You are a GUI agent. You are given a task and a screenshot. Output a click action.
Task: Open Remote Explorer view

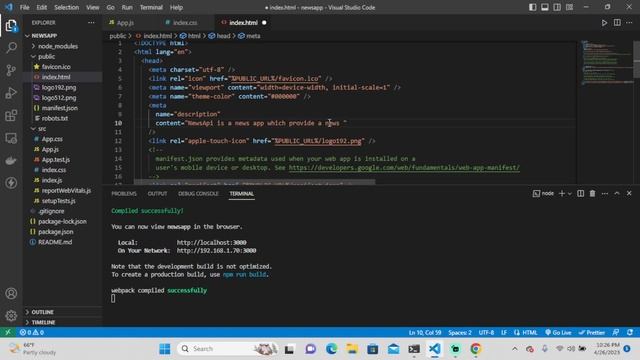point(11,138)
